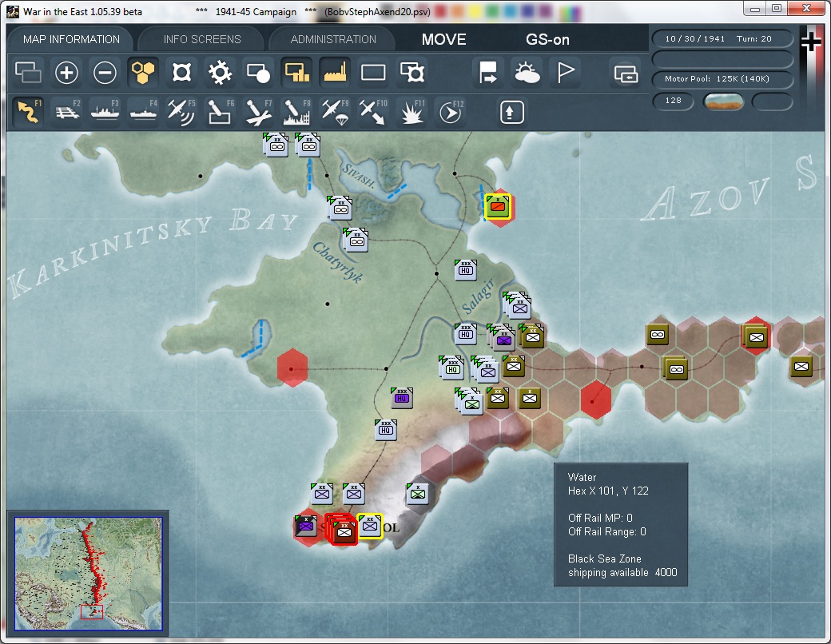Toggle the hex grid display
The width and height of the screenshot is (831, 644).
[x=143, y=73]
